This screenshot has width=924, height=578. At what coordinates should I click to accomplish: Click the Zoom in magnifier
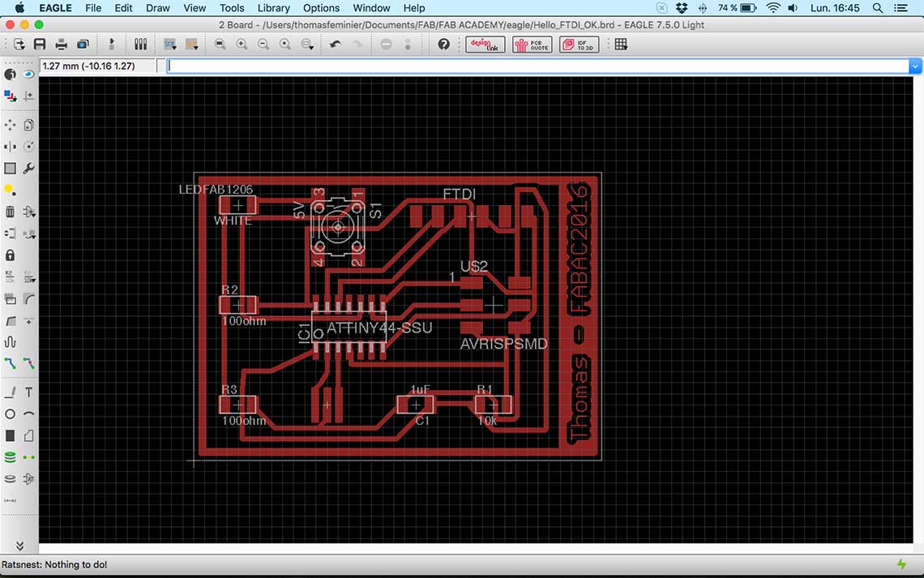click(x=242, y=45)
